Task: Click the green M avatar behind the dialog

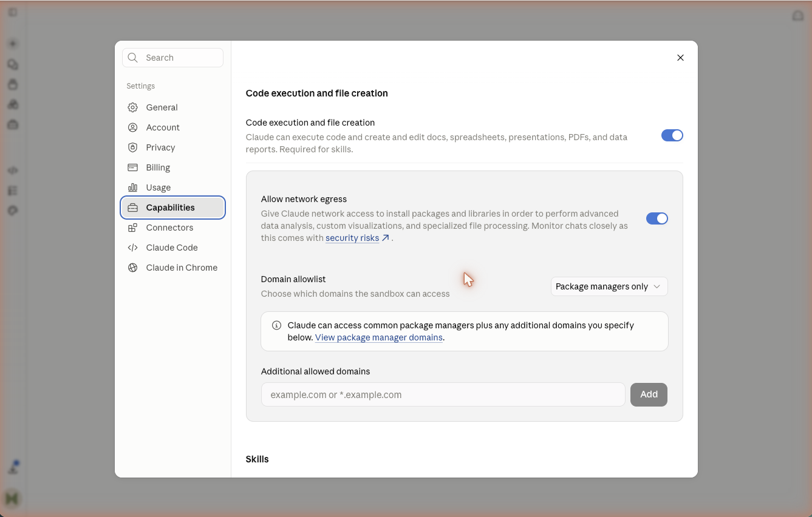Action: pyautogui.click(x=12, y=498)
